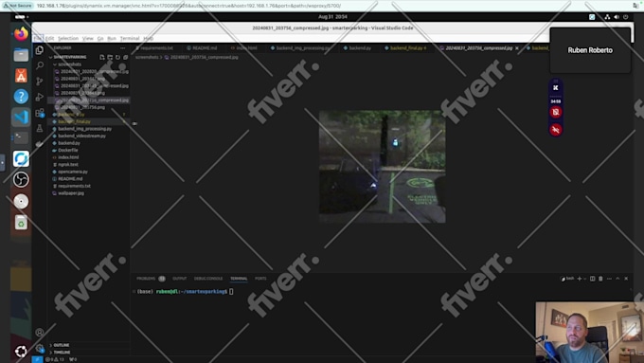The image size is (644, 363).
Task: Open the Files app in the dock
Action: (x=21, y=54)
